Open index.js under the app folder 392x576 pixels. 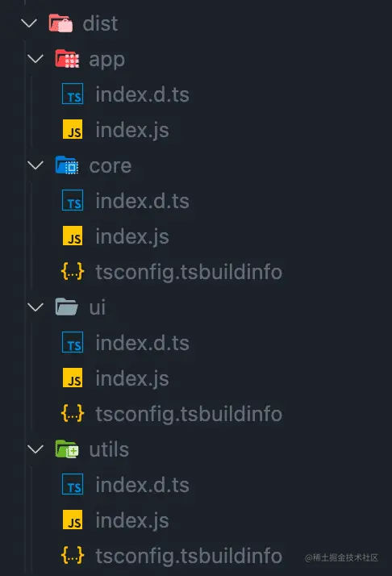point(132,130)
